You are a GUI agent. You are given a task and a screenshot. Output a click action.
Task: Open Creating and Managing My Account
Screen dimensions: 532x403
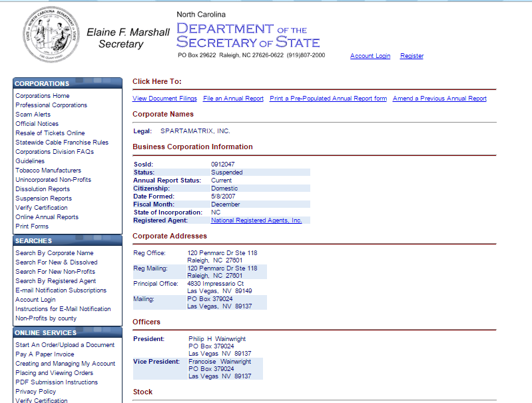(65, 364)
